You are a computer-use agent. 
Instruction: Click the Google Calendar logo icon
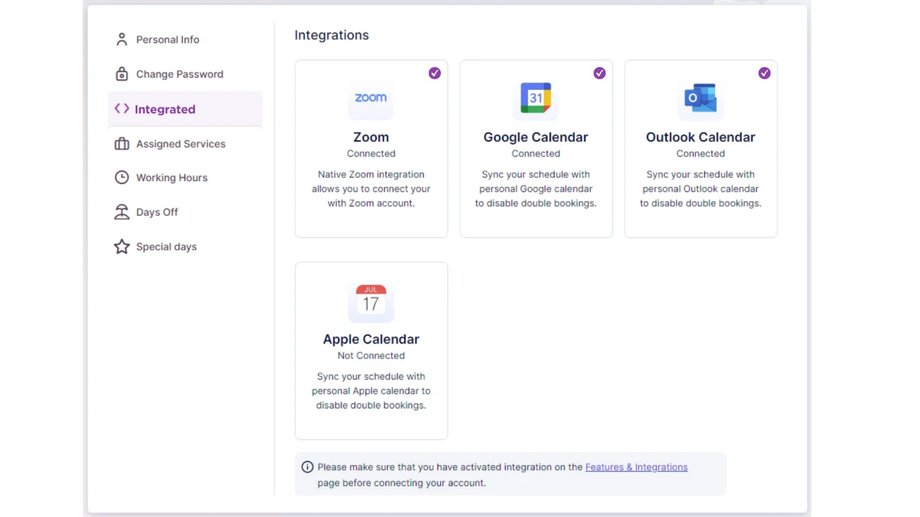[536, 98]
